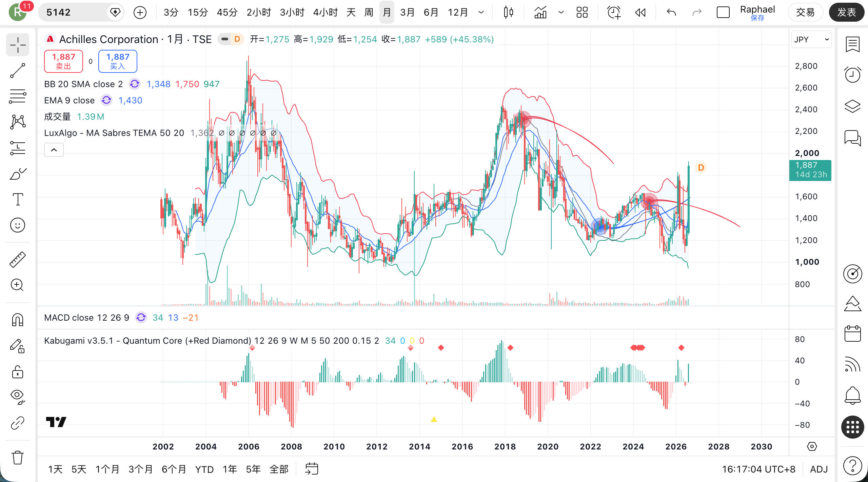
Task: Toggle stay in drawing mode
Action: 18,346
